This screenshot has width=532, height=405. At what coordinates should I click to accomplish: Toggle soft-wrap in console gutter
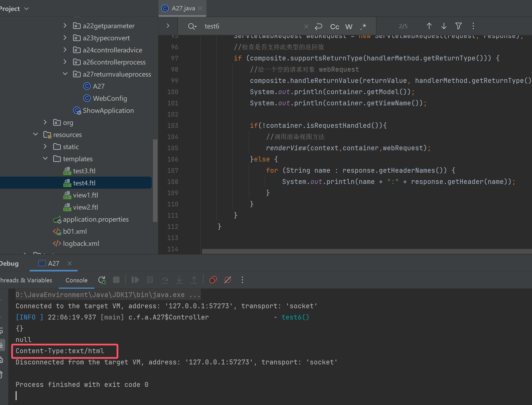(1, 331)
